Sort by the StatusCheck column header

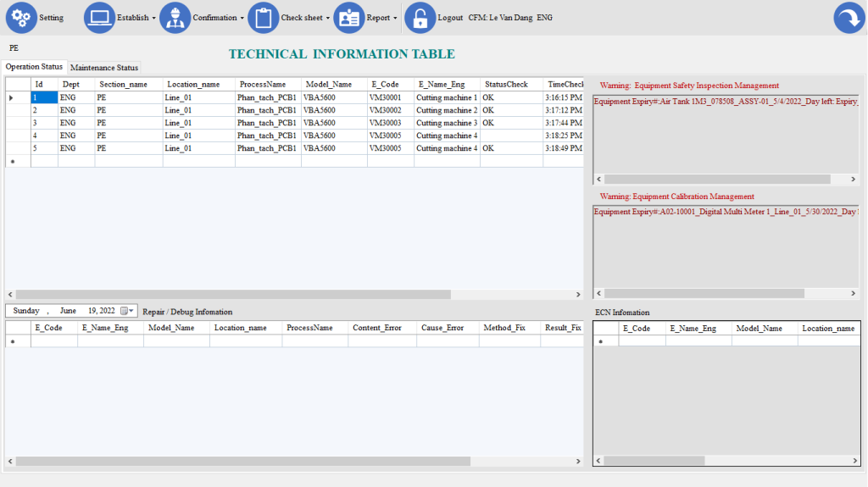pos(505,85)
